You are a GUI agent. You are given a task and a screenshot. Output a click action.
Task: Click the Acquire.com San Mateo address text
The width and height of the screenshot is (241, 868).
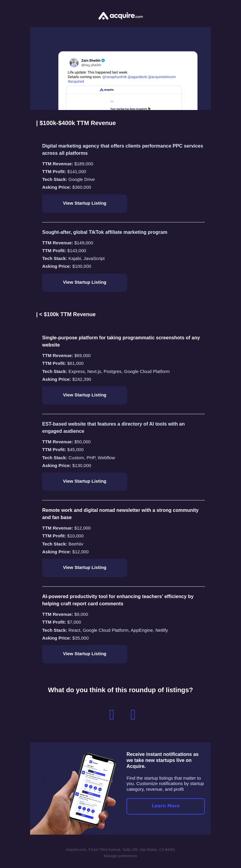[120, 849]
